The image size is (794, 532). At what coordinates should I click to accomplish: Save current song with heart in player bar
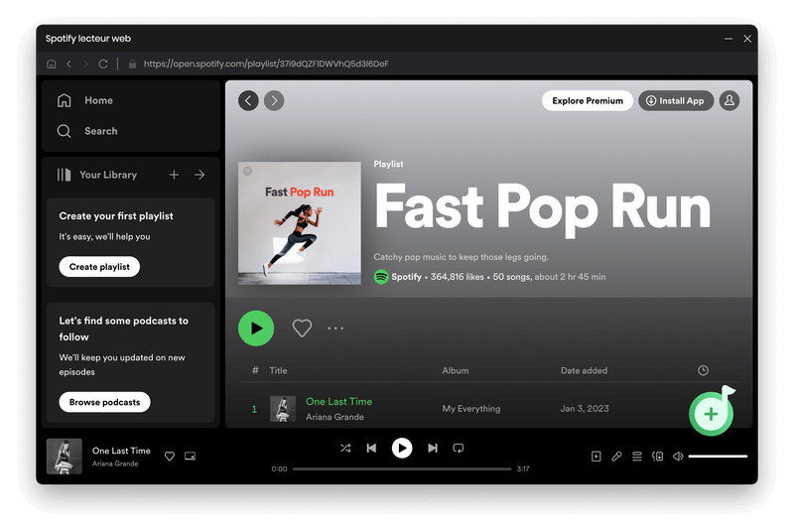click(170, 457)
